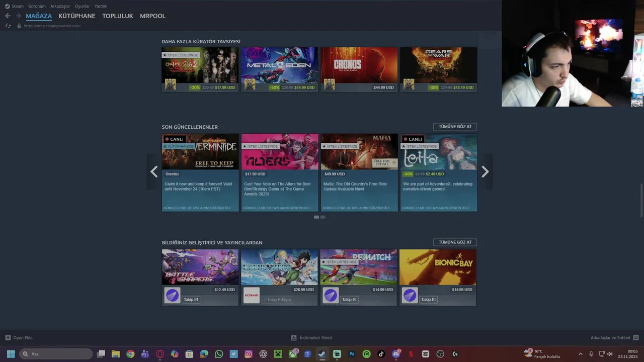
Task: Open the Oyunlar menu
Action: pyautogui.click(x=83, y=6)
